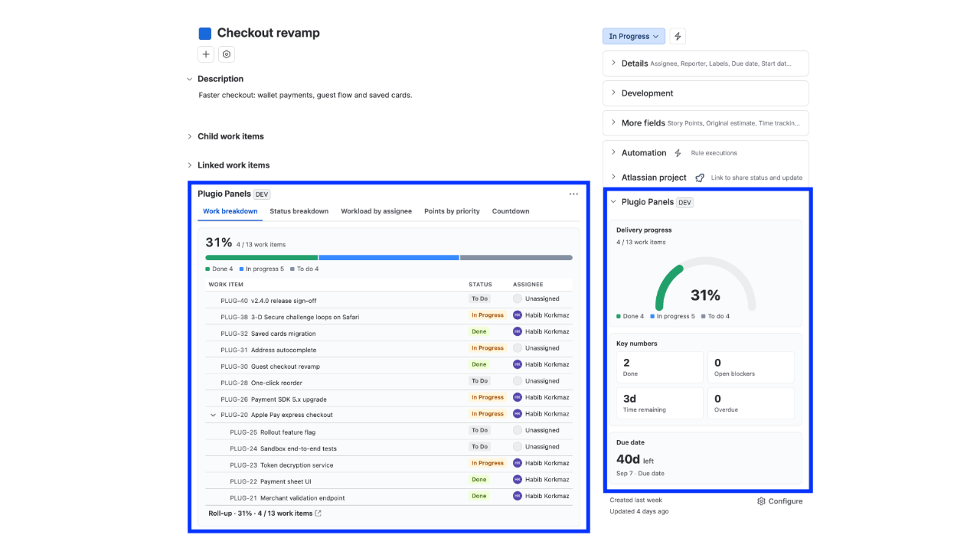
Task: Click the Time remaining 3d card
Action: [x=660, y=403]
